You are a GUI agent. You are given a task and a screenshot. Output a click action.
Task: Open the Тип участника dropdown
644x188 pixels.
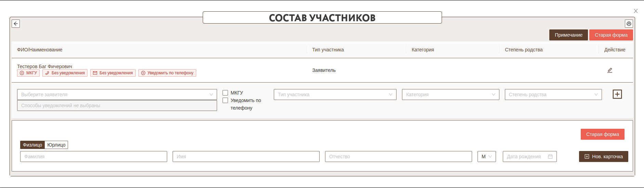point(335,95)
